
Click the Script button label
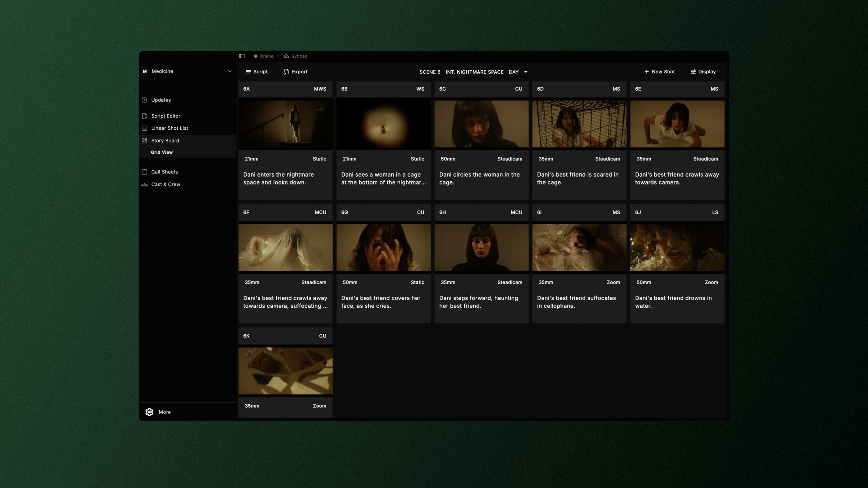pyautogui.click(x=260, y=72)
